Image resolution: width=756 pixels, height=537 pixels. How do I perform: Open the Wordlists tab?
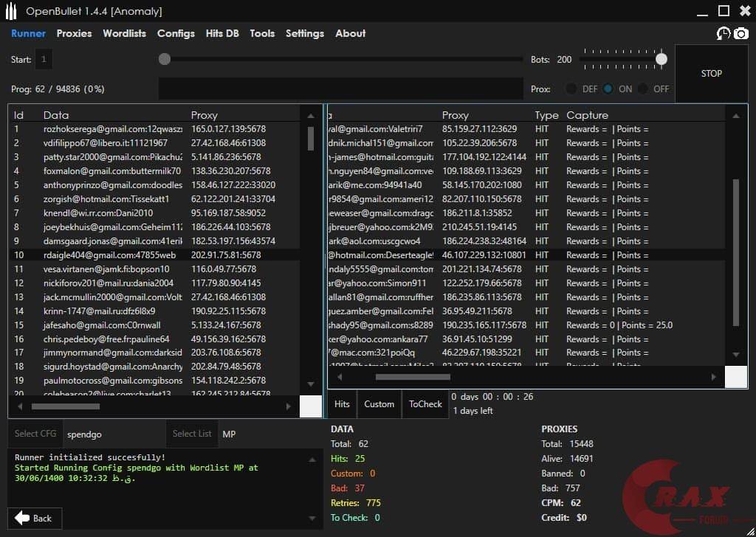(124, 33)
